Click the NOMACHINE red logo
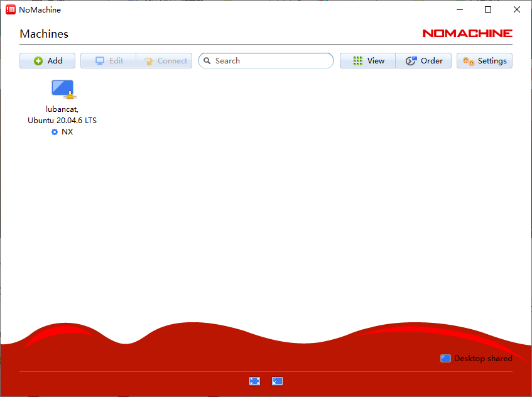This screenshot has height=397, width=532. (467, 33)
